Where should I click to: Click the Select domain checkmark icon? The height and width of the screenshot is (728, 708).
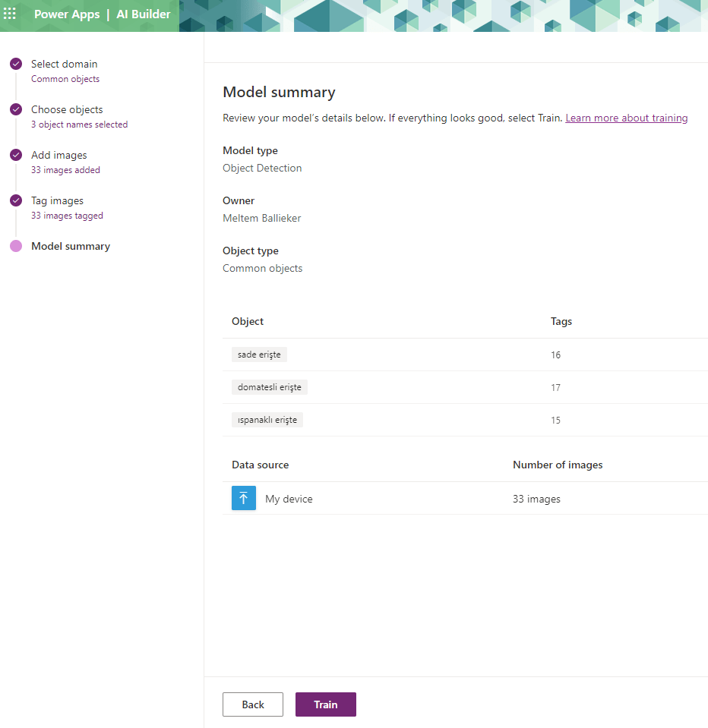click(x=16, y=64)
